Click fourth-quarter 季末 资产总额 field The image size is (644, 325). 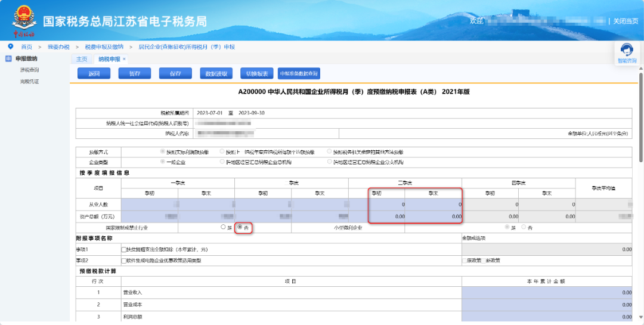point(547,216)
